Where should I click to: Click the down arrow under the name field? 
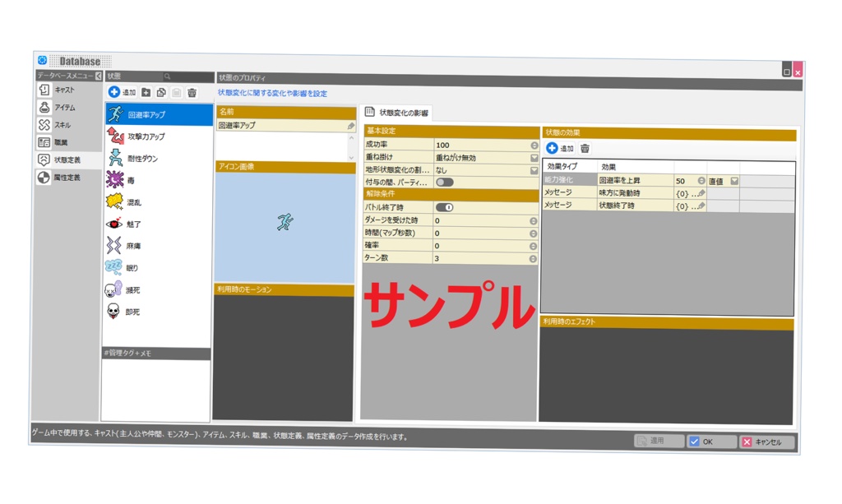tap(352, 157)
